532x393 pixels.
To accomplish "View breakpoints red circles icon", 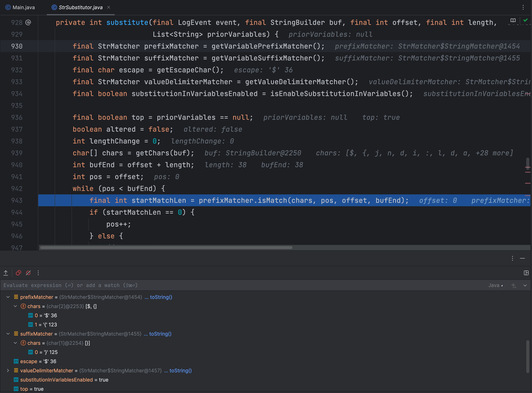I will [18, 273].
